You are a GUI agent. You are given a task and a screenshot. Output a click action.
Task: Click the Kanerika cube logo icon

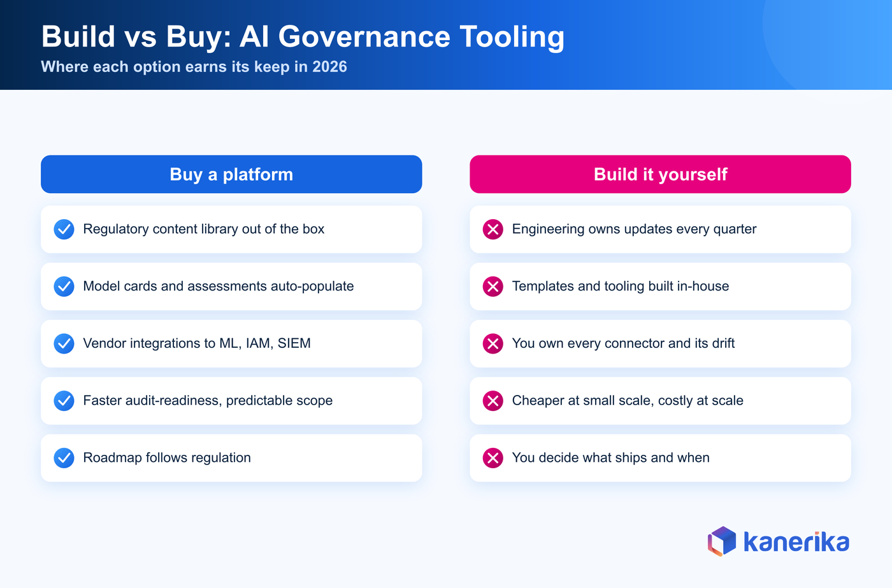722,541
